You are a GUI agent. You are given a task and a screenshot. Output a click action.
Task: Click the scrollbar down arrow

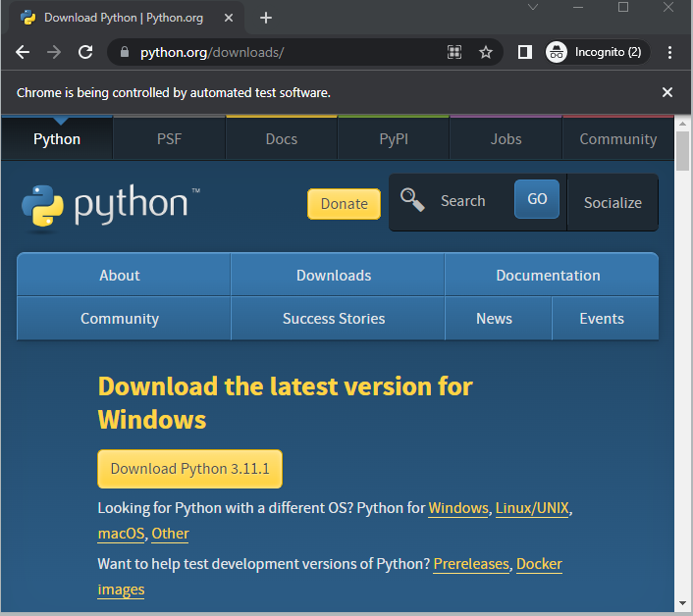(683, 603)
